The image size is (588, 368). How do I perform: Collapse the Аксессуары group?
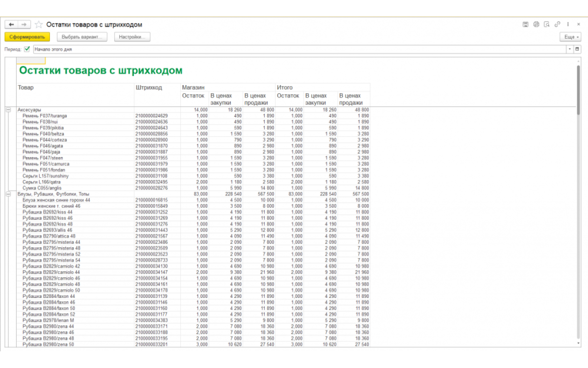point(8,110)
